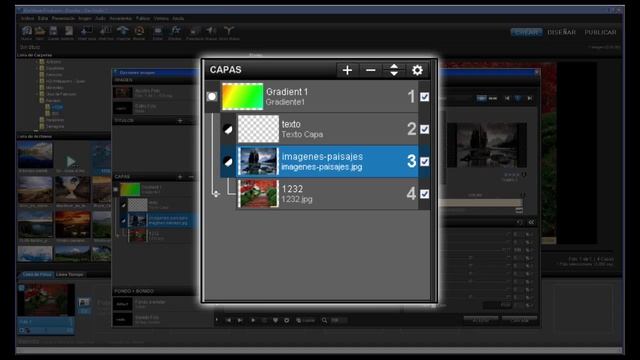
Task: Toggle the 1232 layer checkbox
Action: pyautogui.click(x=424, y=194)
